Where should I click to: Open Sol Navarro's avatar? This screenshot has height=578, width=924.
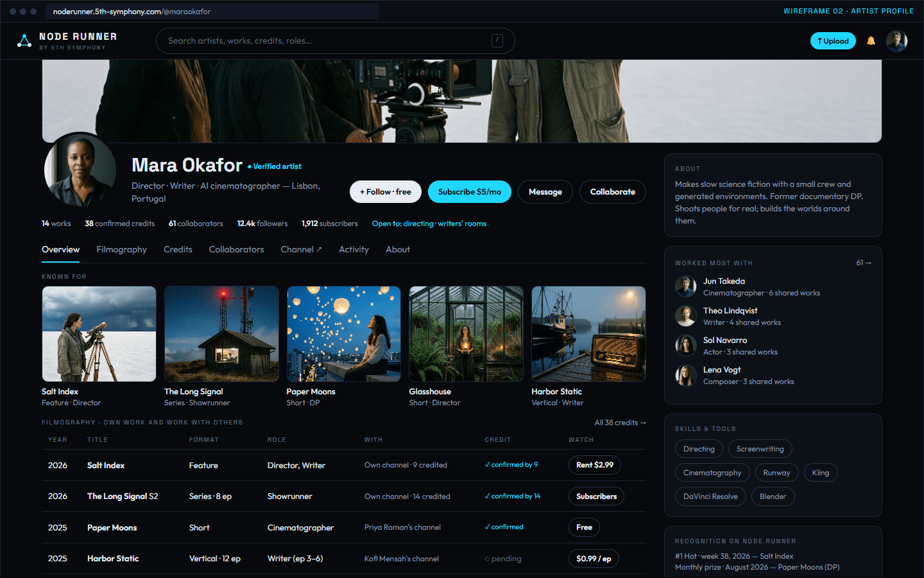point(686,346)
